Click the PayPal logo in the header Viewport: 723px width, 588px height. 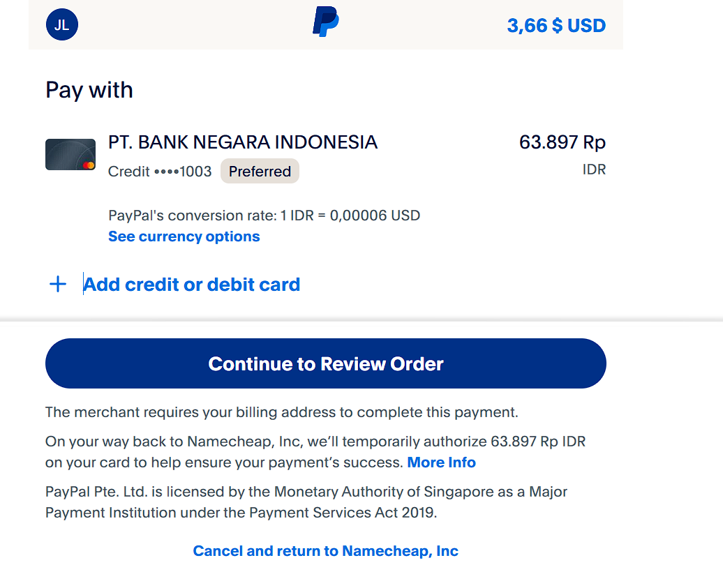(325, 22)
